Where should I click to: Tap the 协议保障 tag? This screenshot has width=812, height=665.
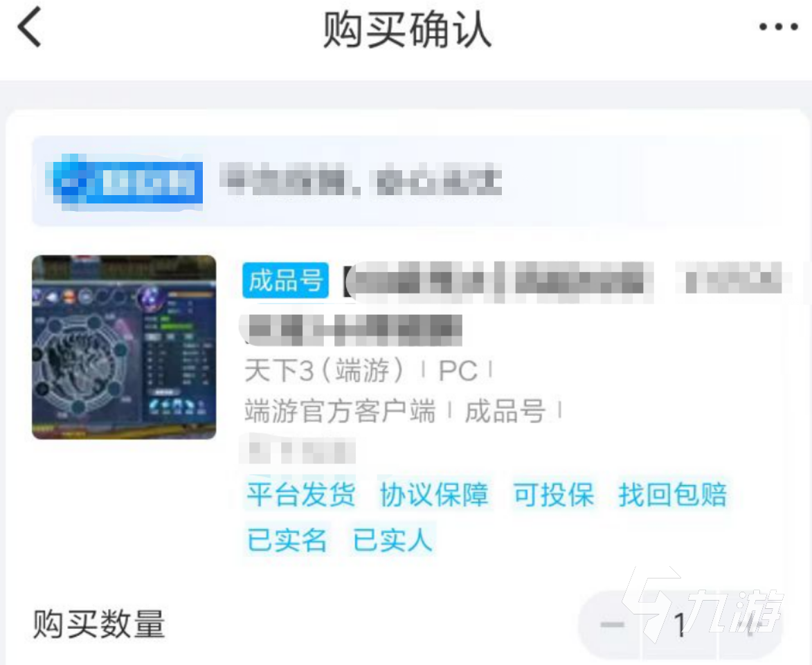(x=435, y=494)
